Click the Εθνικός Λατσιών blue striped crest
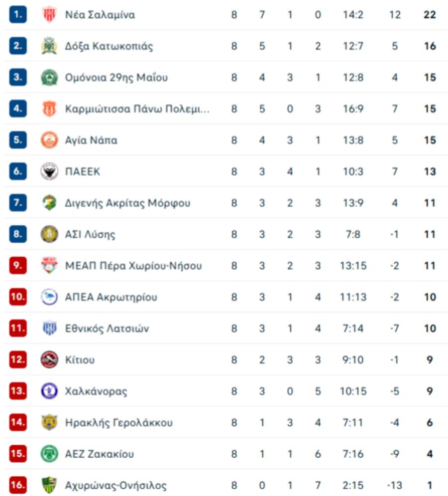 [49, 328]
